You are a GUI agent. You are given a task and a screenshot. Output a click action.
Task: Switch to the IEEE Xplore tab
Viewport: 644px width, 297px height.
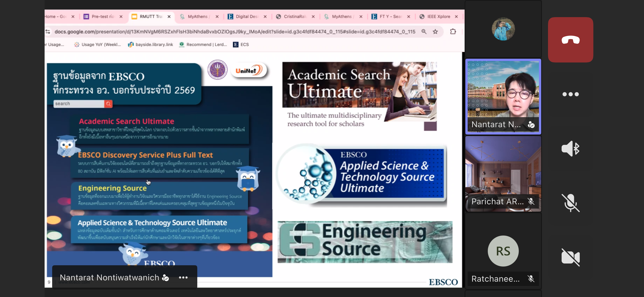(438, 17)
